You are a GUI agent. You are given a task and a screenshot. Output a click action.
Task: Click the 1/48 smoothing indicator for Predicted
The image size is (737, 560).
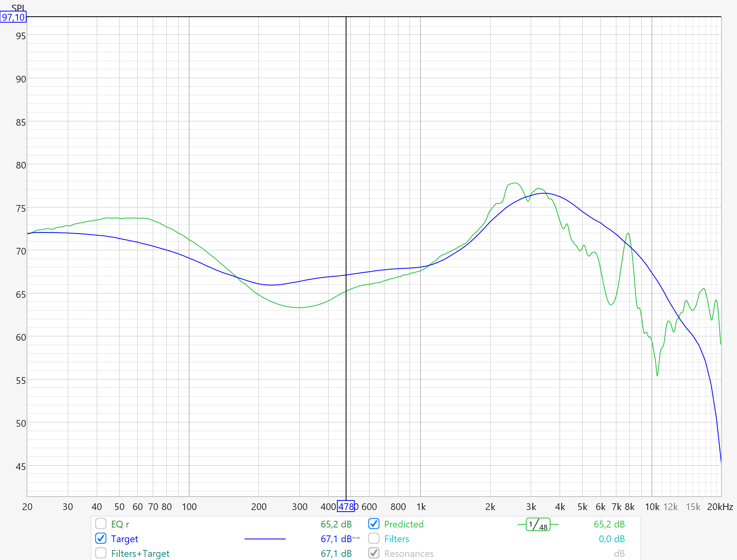pyautogui.click(x=538, y=524)
